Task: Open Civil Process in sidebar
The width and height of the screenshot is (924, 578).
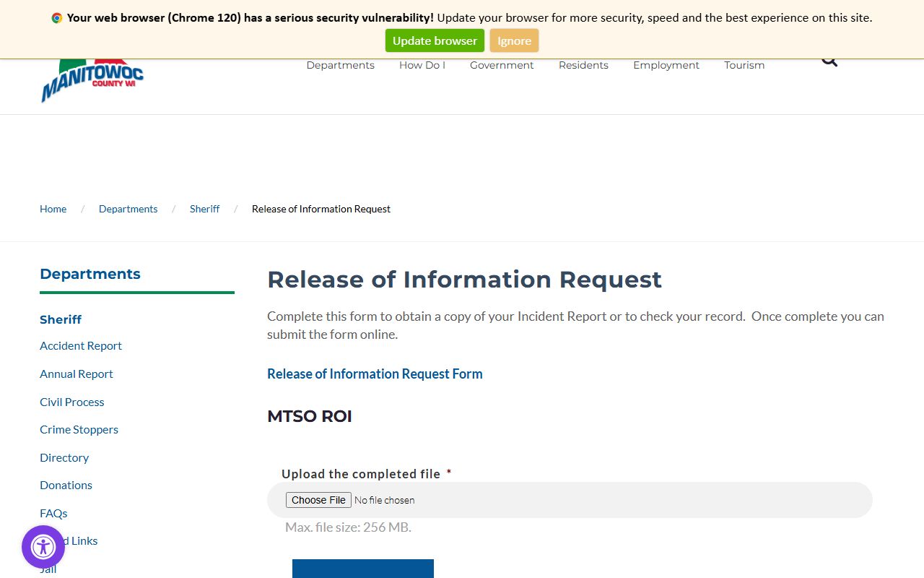Action: (x=72, y=402)
